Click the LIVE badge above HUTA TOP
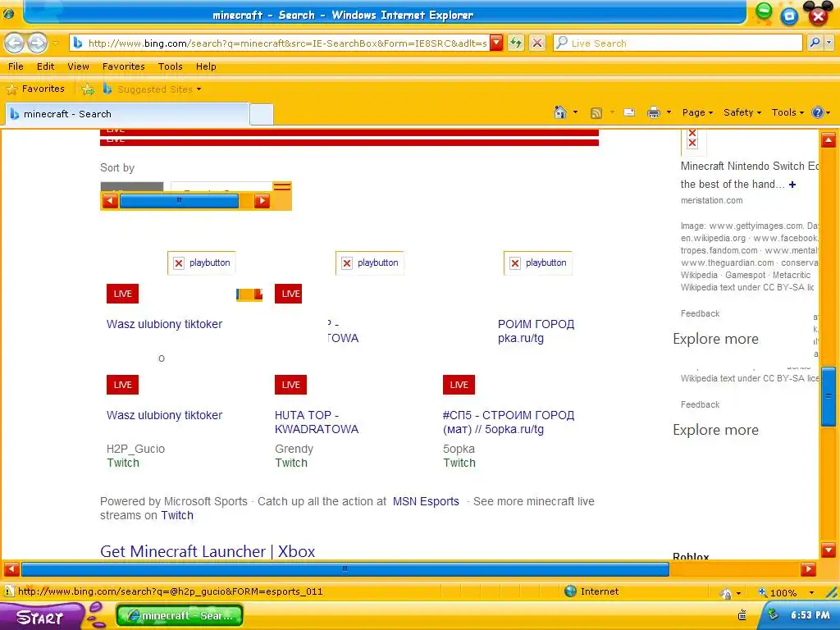Image resolution: width=840 pixels, height=630 pixels. [x=291, y=385]
